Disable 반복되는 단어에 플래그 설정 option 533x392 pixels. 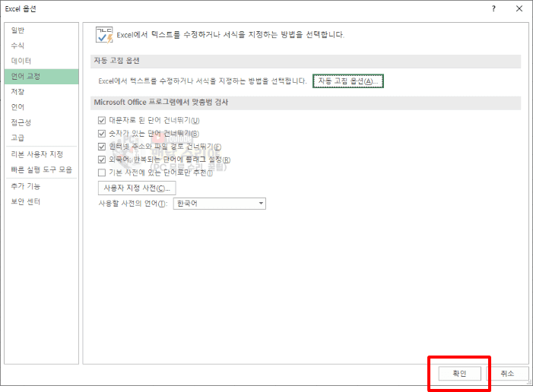[x=102, y=160]
